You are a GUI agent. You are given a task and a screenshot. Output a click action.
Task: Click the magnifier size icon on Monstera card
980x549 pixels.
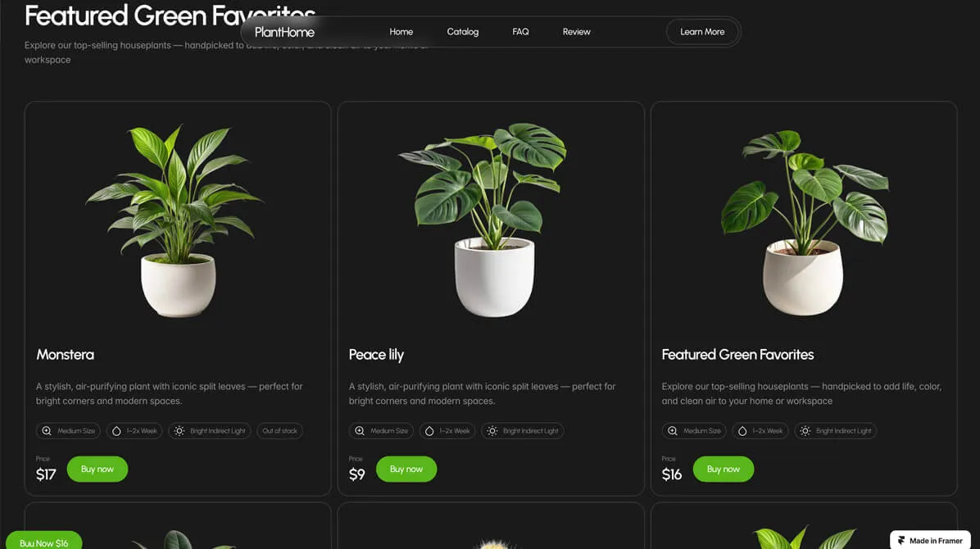click(x=47, y=431)
